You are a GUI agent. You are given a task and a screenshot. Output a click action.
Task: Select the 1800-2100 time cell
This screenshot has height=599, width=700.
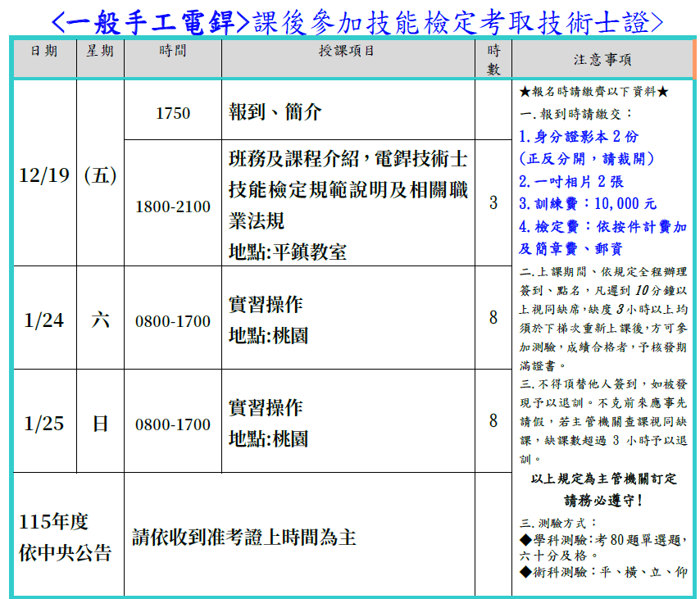point(173,206)
